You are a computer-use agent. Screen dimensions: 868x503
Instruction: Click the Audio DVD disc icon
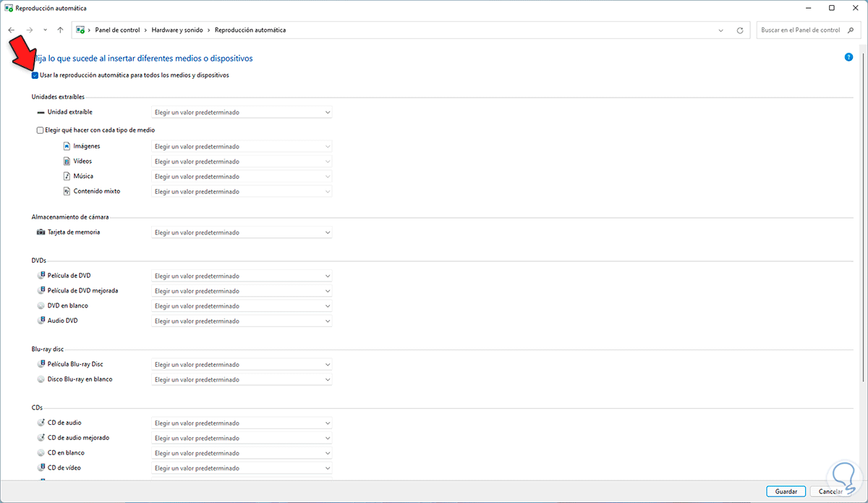(41, 321)
